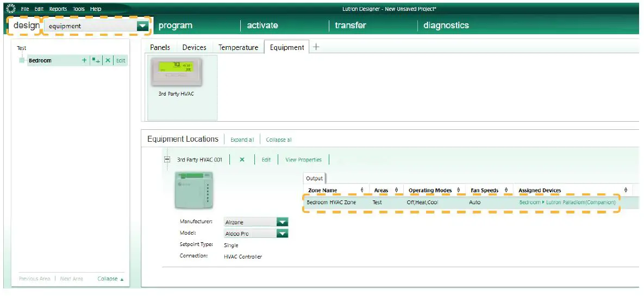
Task: Collapse the area tree panel
Action: coord(110,279)
